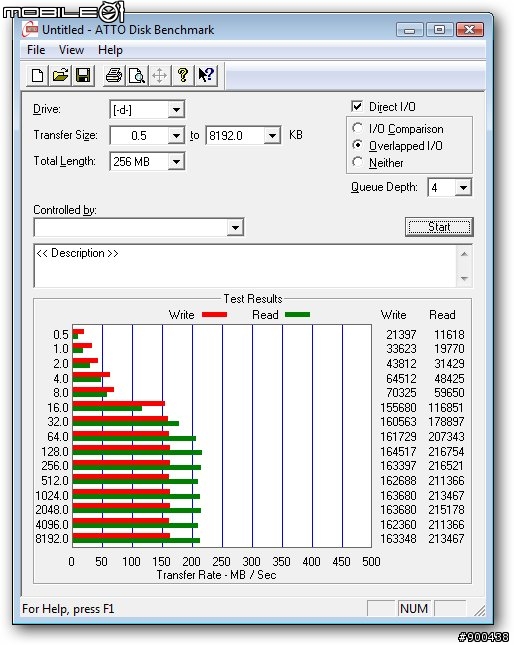Expand the Transfer Size end 8192.0 dropdown

pyautogui.click(x=272, y=135)
